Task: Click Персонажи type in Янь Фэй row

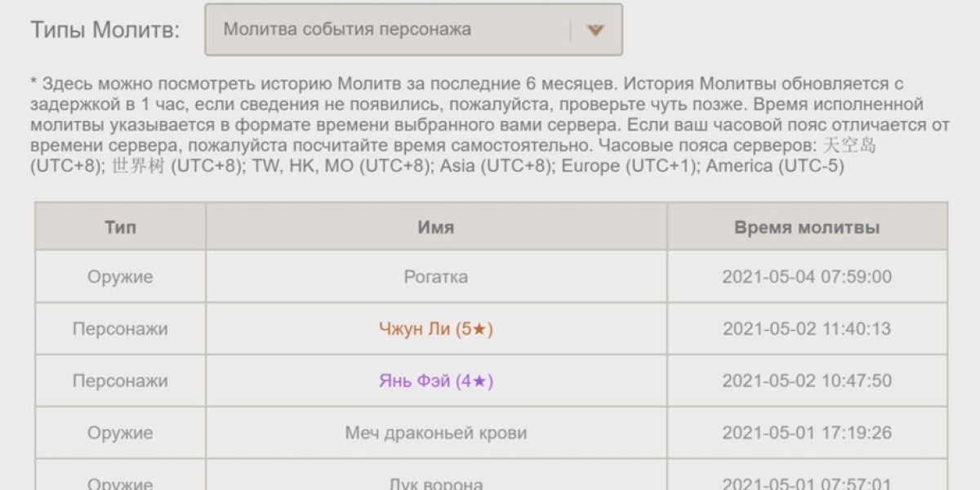Action: 120,381
